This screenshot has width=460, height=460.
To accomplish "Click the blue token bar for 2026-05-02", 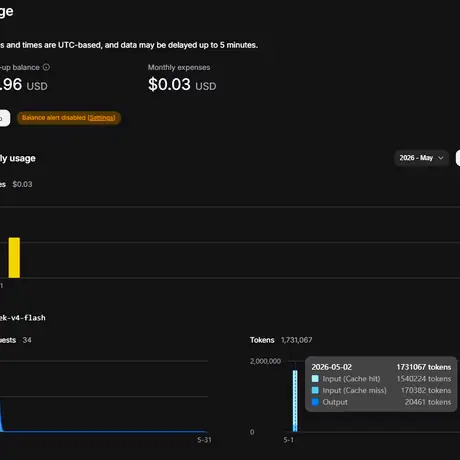I will tap(295, 401).
